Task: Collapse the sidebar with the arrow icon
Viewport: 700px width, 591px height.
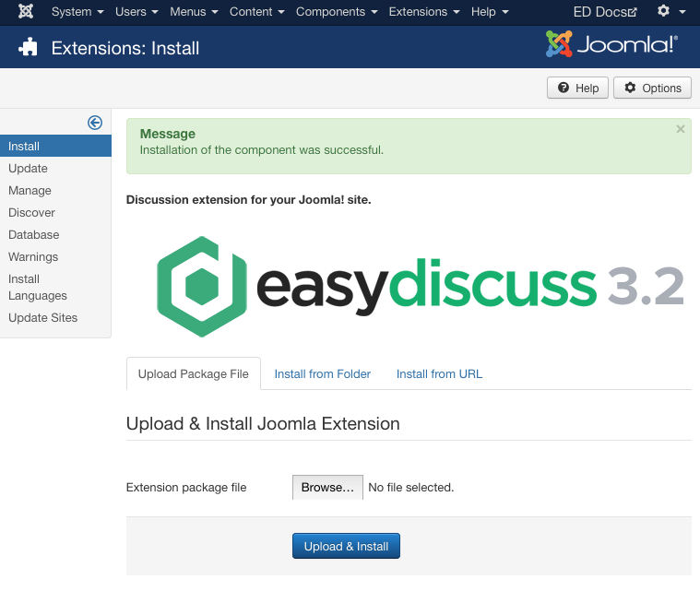Action: click(95, 123)
